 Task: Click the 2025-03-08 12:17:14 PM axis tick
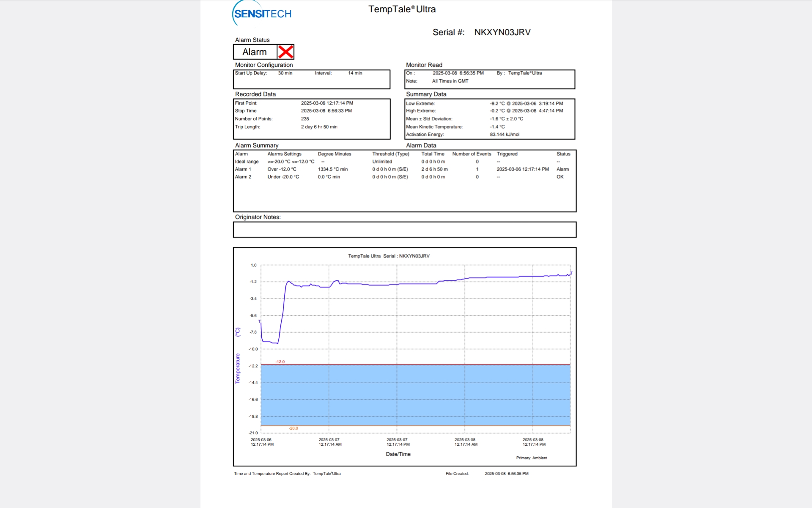534,442
